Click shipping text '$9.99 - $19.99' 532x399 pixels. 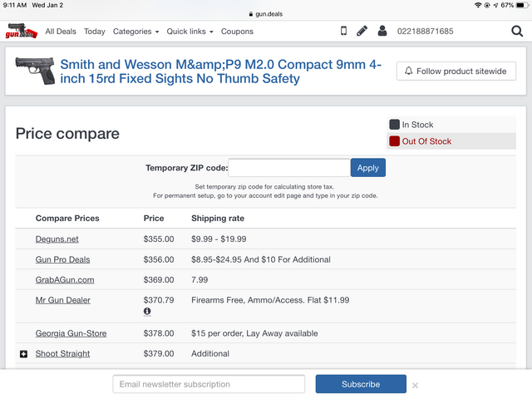tap(219, 239)
